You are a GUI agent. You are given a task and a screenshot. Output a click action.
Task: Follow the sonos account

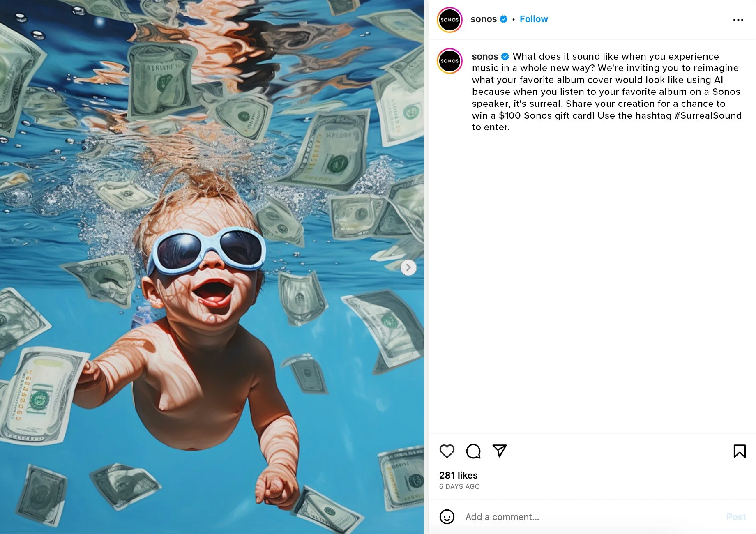[x=534, y=19]
